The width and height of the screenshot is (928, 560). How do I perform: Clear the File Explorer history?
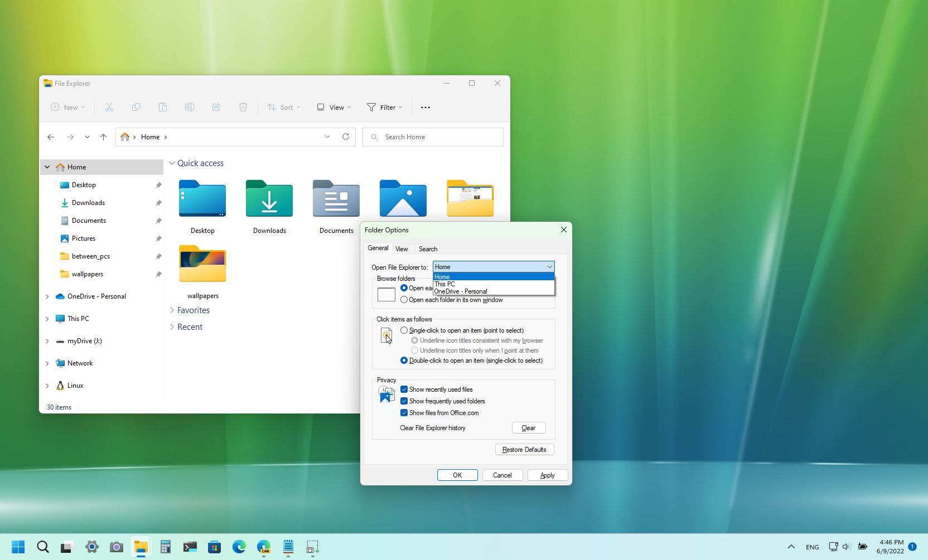pyautogui.click(x=528, y=428)
